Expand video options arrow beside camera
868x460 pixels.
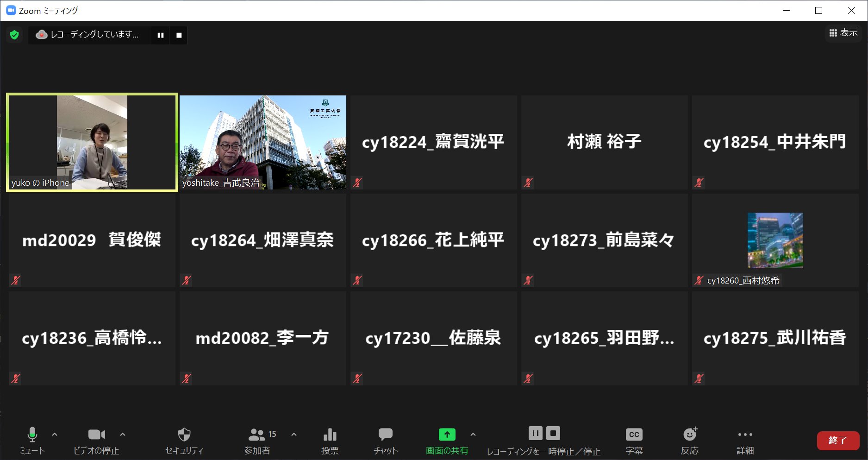click(x=123, y=435)
